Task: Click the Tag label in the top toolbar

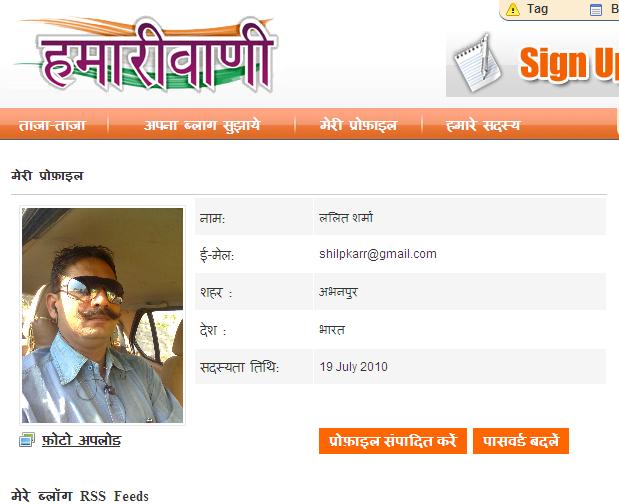Action: click(537, 9)
